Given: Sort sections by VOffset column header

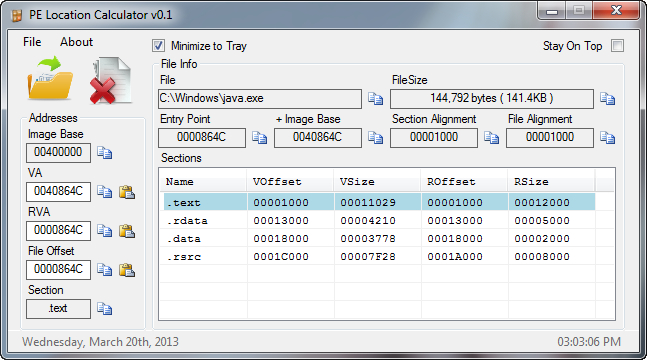Looking at the screenshot, I should [x=290, y=181].
